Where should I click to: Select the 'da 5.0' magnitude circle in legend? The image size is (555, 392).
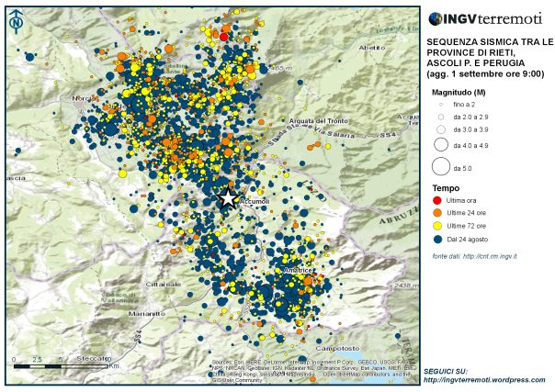(440, 166)
